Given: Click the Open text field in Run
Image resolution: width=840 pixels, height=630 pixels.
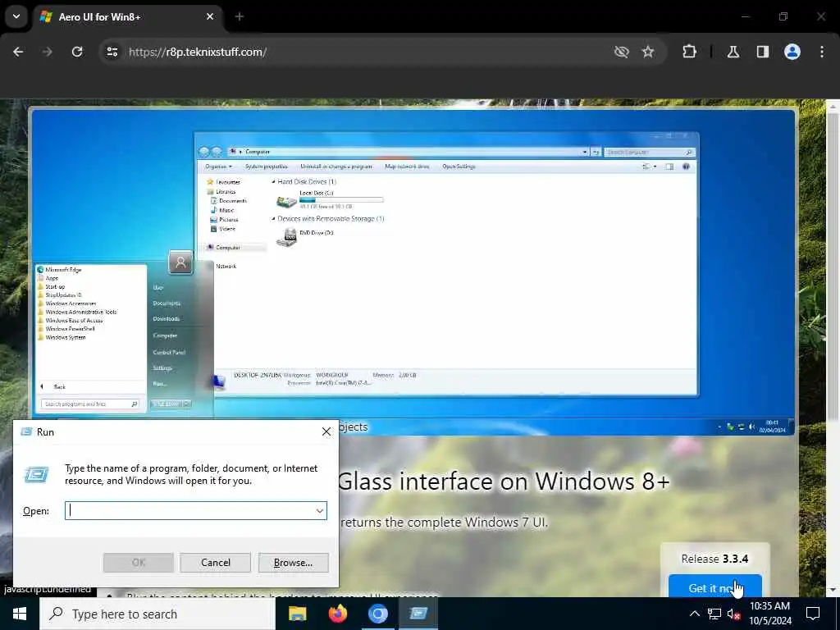Looking at the screenshot, I should [x=190, y=510].
